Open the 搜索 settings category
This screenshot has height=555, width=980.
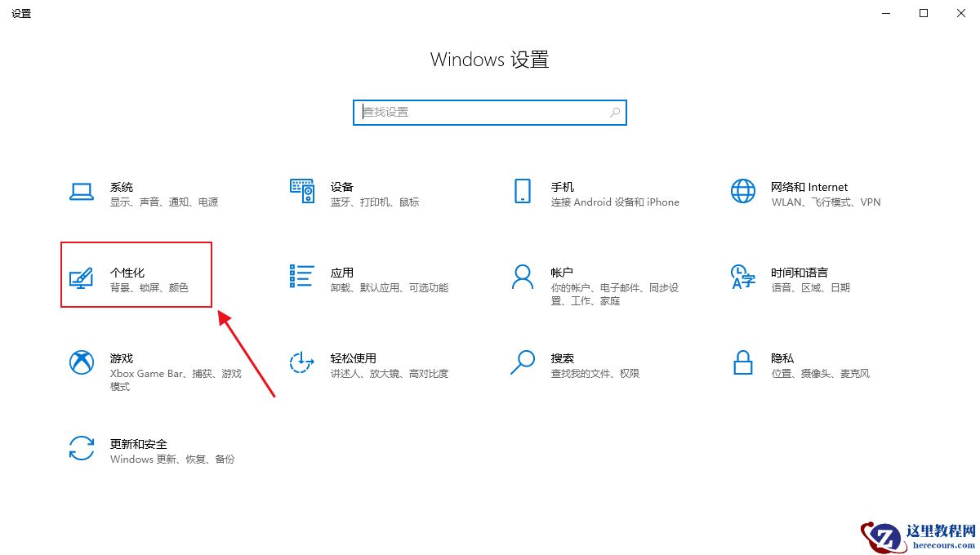[572, 365]
